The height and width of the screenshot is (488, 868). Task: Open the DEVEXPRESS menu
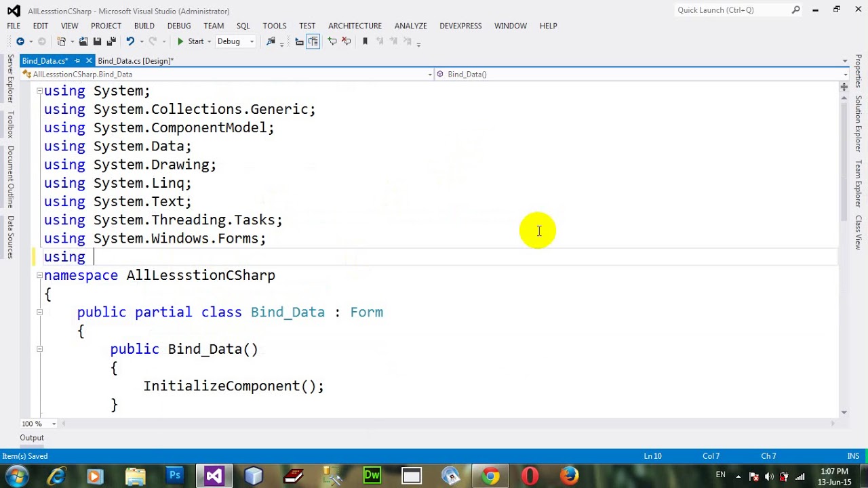(x=460, y=26)
